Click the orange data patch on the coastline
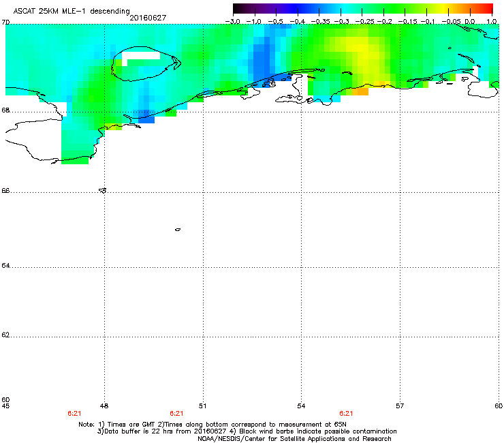Image resolution: width=504 pixels, height=443 pixels. (x=360, y=91)
